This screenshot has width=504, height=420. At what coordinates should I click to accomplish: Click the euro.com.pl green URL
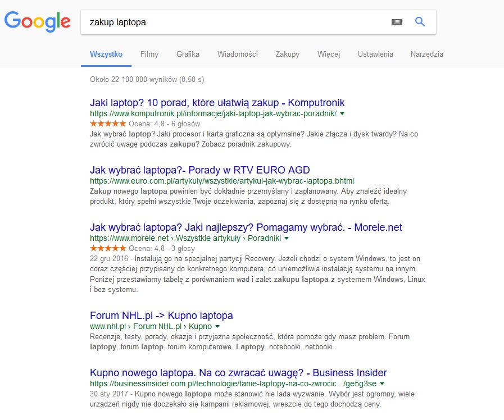(x=222, y=181)
